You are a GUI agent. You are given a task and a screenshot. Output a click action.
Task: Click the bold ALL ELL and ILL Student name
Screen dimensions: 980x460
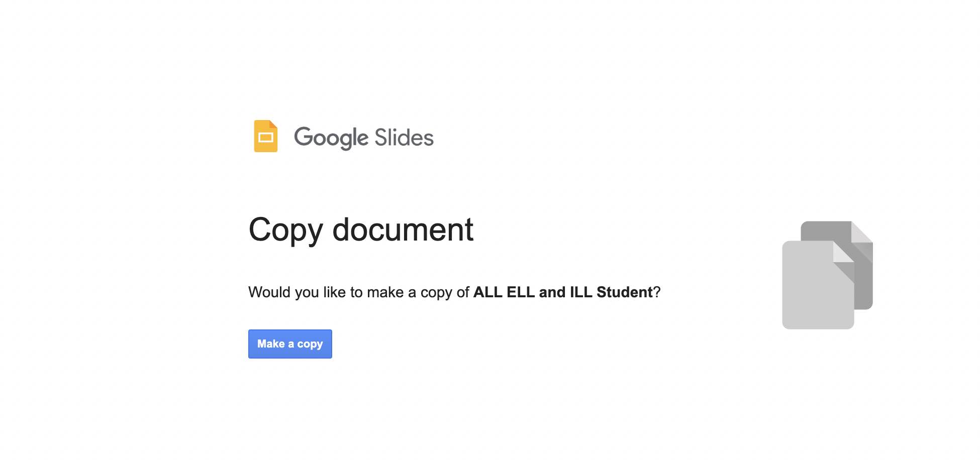click(x=563, y=292)
